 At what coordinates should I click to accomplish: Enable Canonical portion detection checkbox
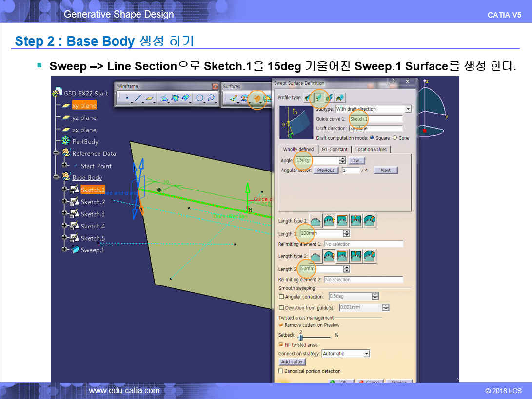point(281,371)
